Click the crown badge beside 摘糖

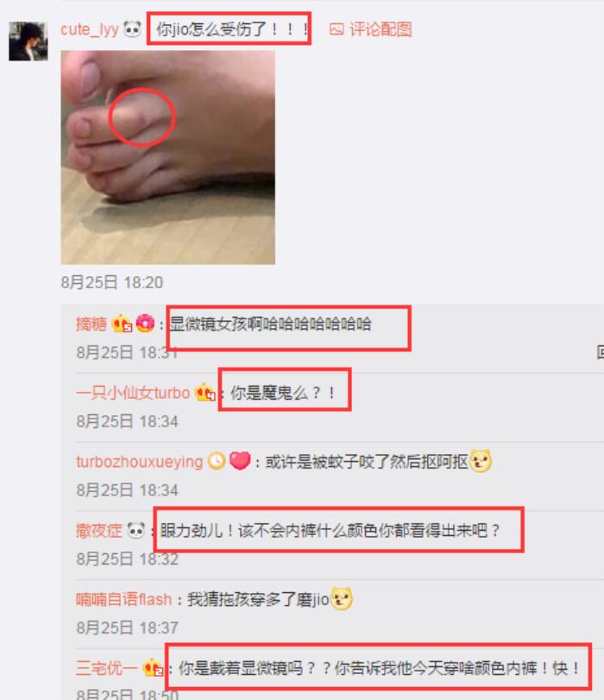coord(122,324)
